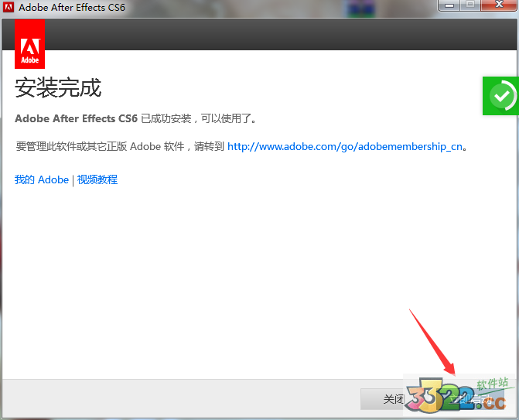Open the 我的 Adobe link

[x=42, y=179]
